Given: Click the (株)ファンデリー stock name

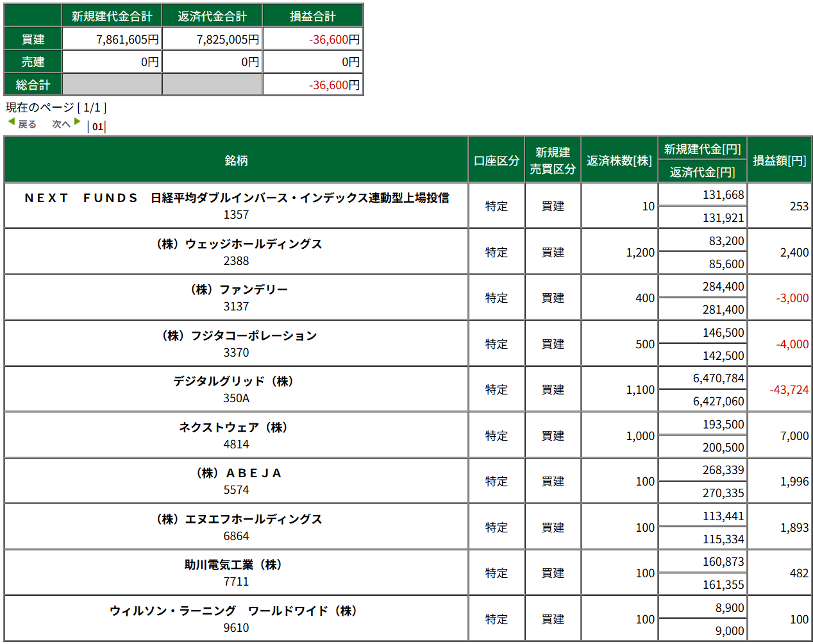Looking at the screenshot, I should [x=236, y=289].
